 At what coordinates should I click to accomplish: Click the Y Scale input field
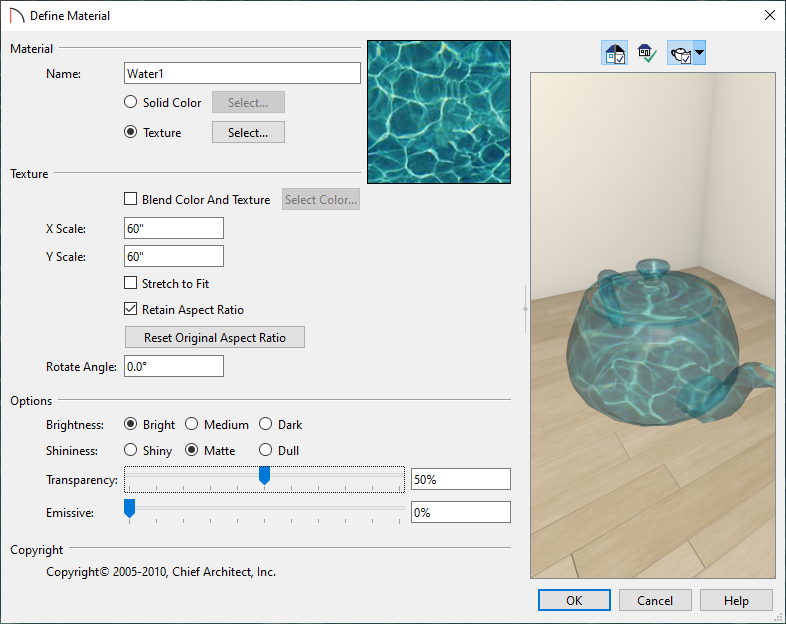tap(173, 256)
